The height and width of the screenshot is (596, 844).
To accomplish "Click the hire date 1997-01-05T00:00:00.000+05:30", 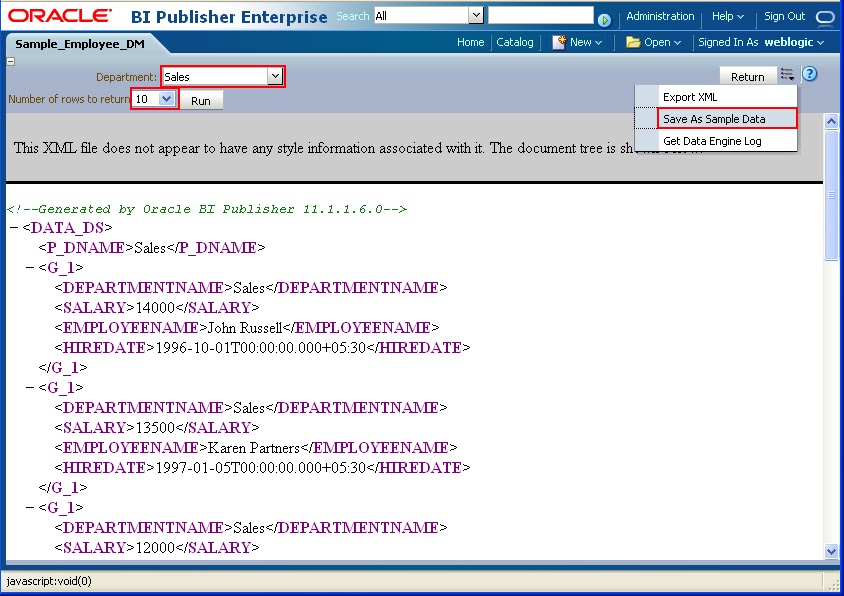I will (x=261, y=467).
